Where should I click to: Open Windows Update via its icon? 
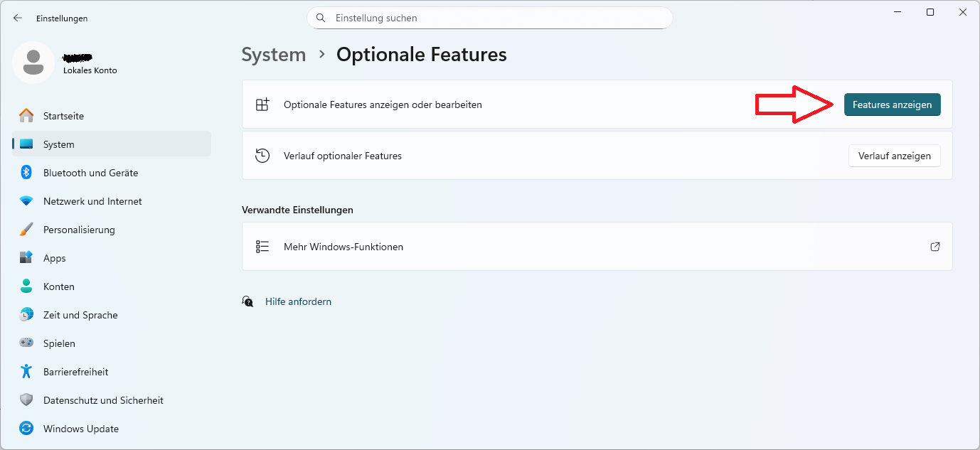[x=27, y=428]
